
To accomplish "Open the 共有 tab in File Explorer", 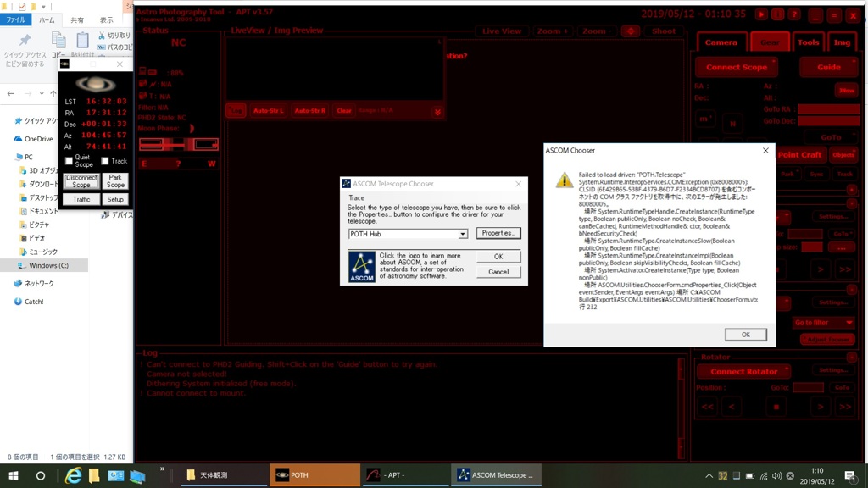I will click(x=77, y=20).
